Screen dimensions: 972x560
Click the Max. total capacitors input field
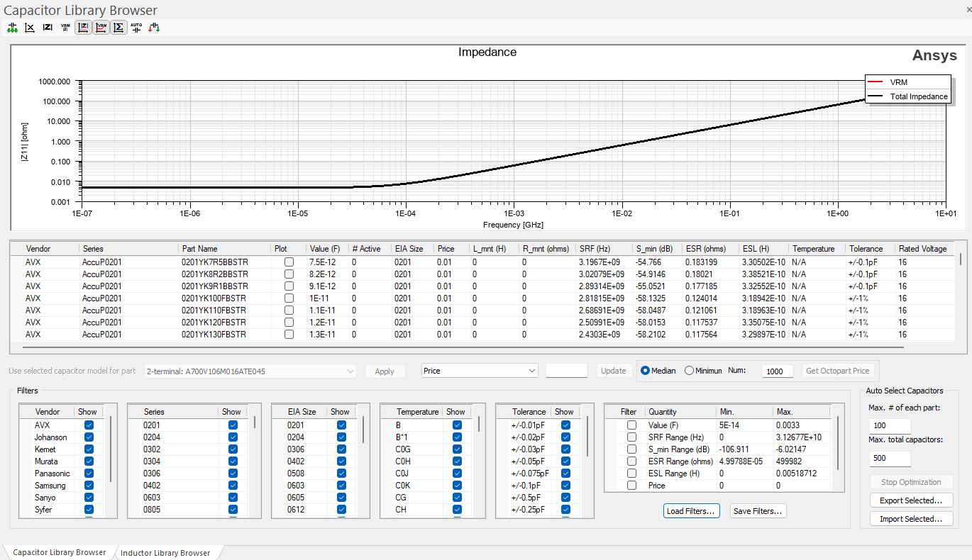coord(890,459)
